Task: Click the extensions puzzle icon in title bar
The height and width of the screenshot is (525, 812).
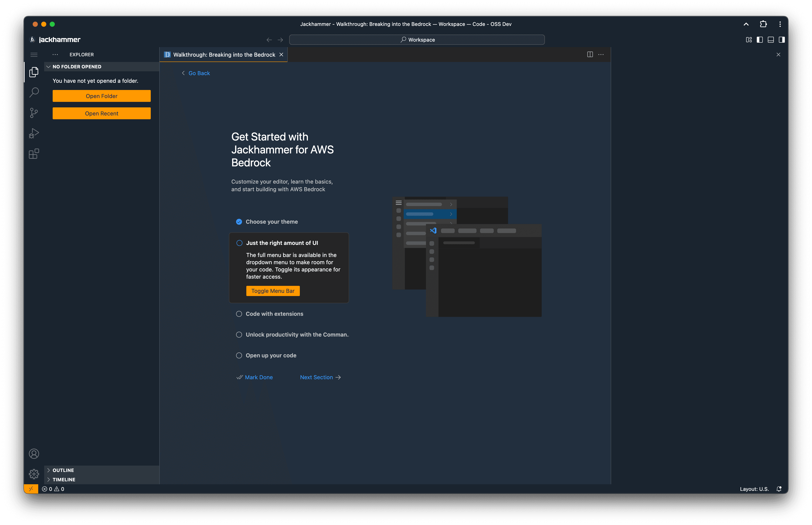Action: coord(763,24)
